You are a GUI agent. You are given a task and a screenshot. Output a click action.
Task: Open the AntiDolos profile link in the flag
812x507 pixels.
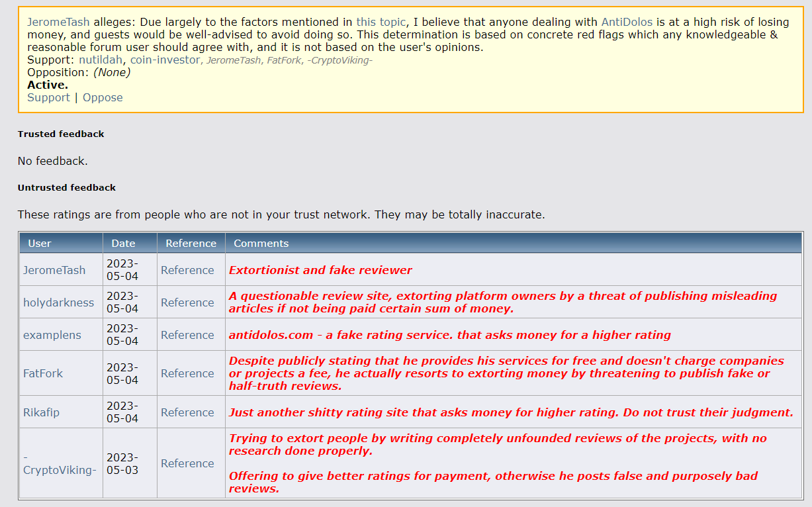pyautogui.click(x=627, y=22)
